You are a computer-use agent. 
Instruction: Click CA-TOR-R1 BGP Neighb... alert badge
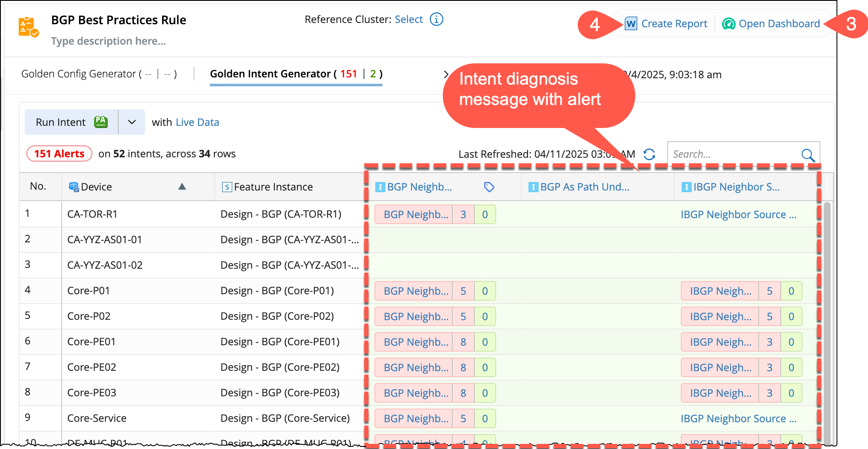tap(435, 214)
